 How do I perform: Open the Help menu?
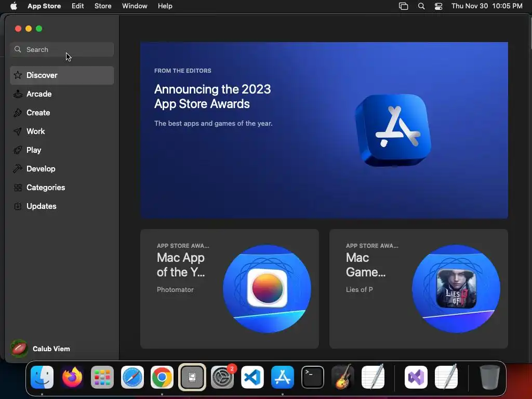pos(165,6)
